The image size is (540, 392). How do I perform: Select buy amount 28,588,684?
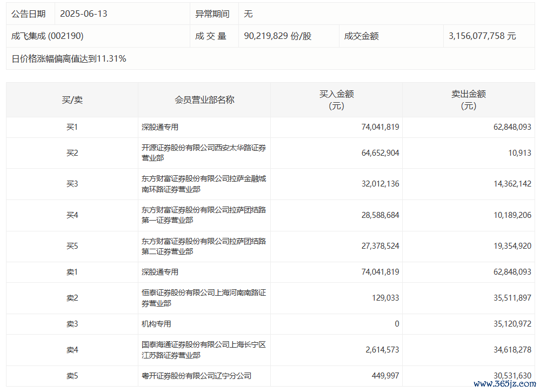pyautogui.click(x=380, y=215)
